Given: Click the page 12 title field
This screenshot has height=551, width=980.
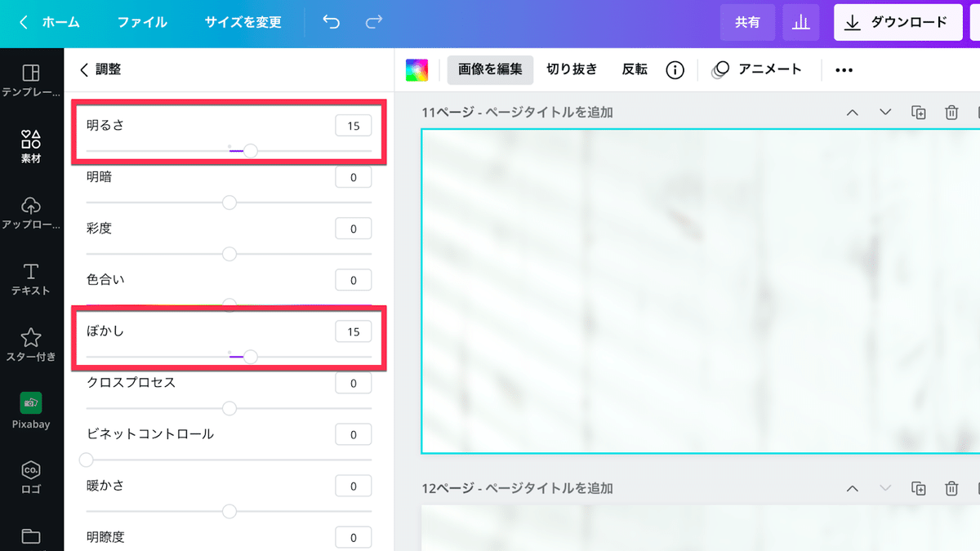Looking at the screenshot, I should coord(550,488).
